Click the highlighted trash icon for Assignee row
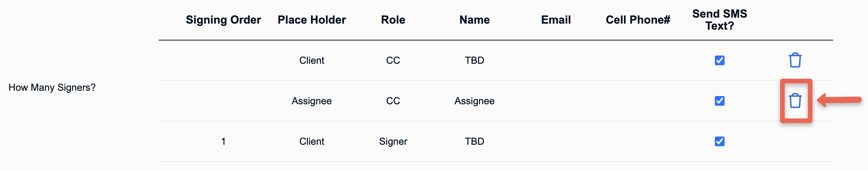 pos(795,100)
